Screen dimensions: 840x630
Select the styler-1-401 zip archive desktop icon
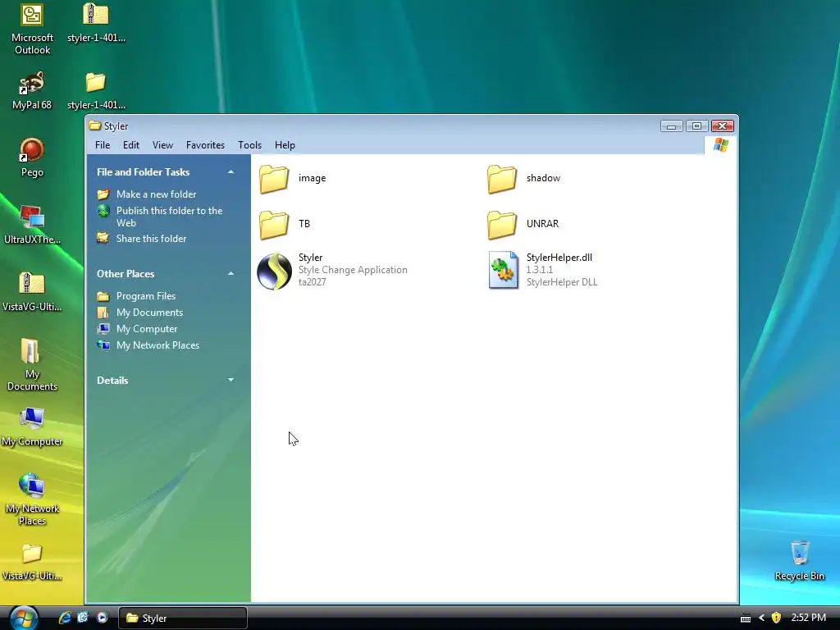tap(96, 22)
